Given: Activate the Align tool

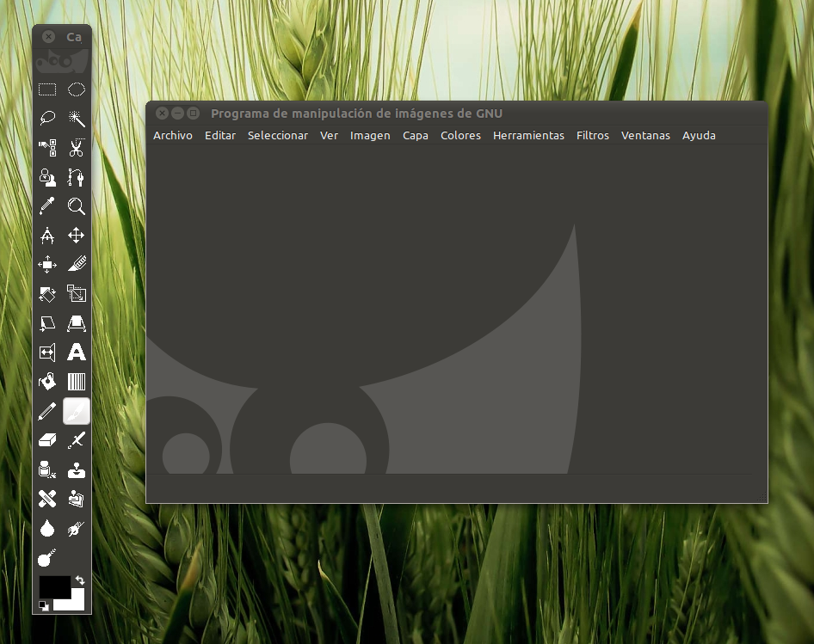Looking at the screenshot, I should pyautogui.click(x=47, y=265).
